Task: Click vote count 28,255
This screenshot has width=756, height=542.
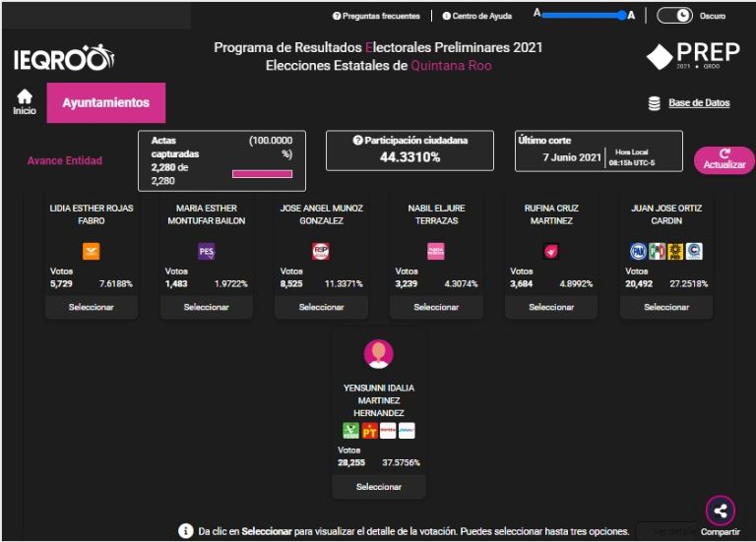Action: [x=351, y=462]
